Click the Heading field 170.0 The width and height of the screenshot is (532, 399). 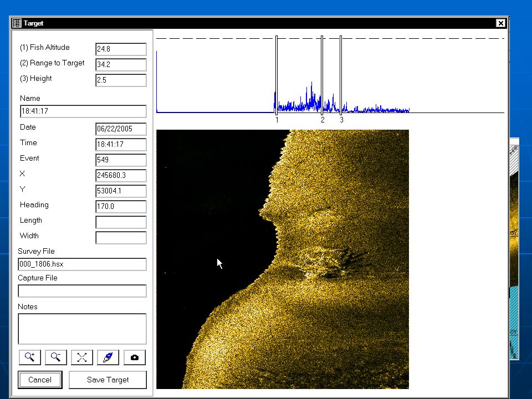[121, 206]
